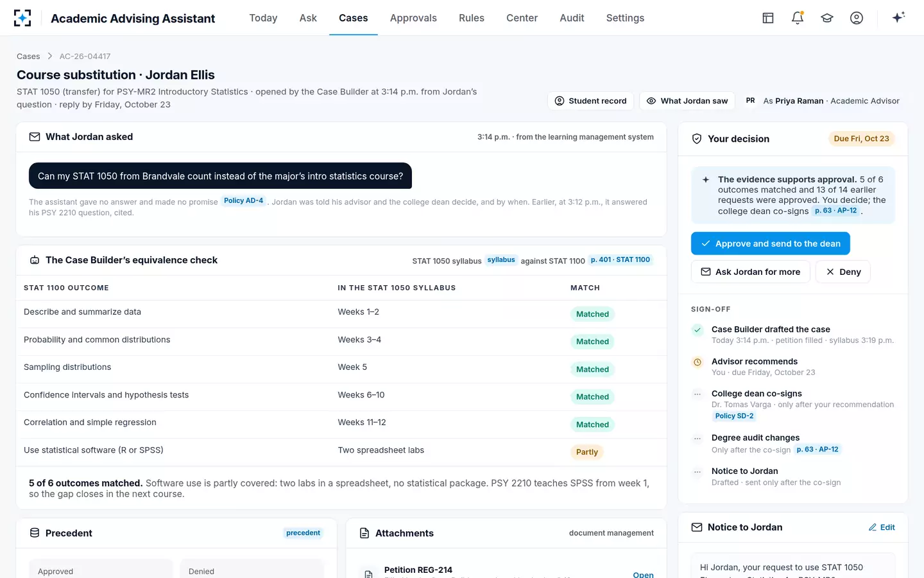Viewport: 924px width, 578px height.
Task: Click the sparkle assistant icon
Action: pyautogui.click(x=898, y=17)
